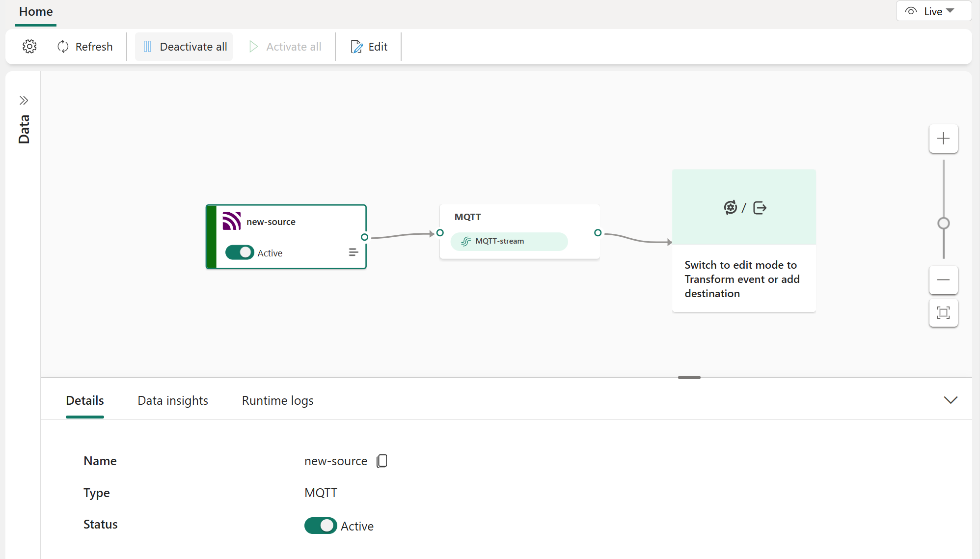Select the MQTT-stream pill
The image size is (980, 559).
pyautogui.click(x=509, y=241)
